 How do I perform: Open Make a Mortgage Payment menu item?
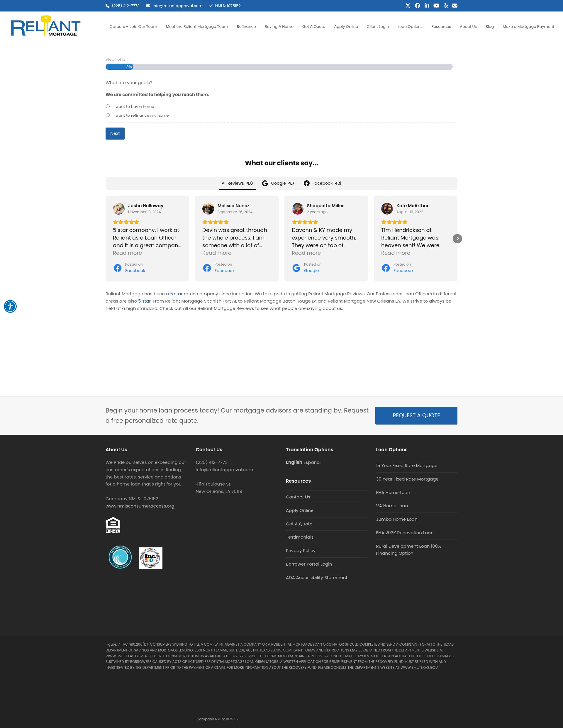(528, 27)
